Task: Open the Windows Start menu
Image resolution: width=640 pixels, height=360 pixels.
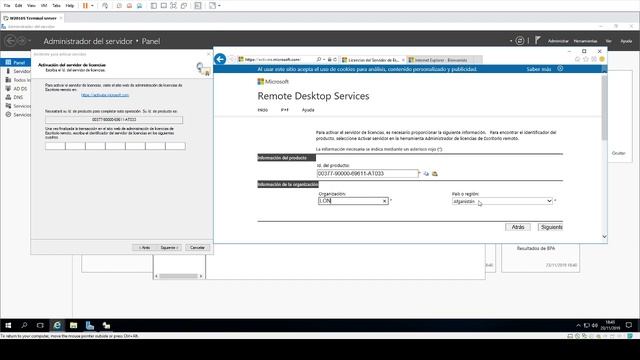Action: (x=8, y=325)
